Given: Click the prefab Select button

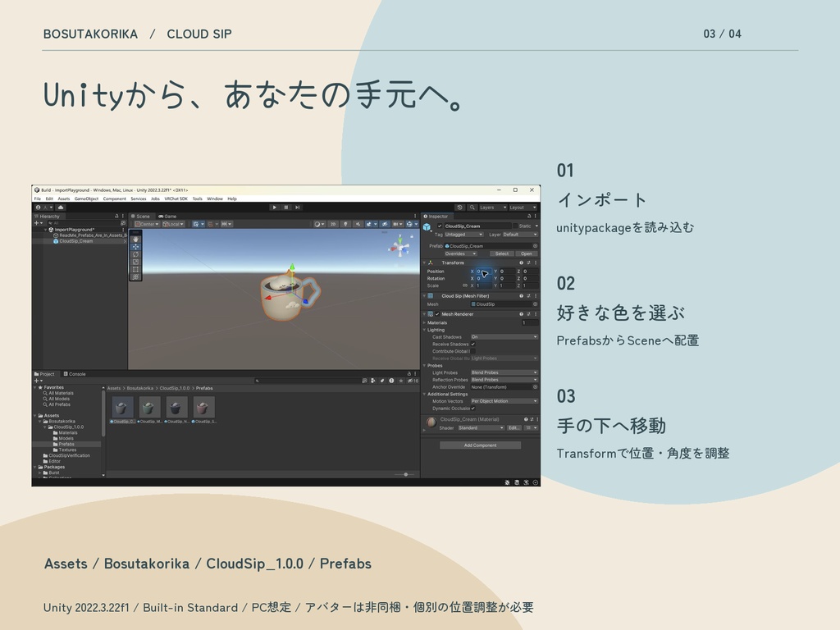Looking at the screenshot, I should coord(501,254).
